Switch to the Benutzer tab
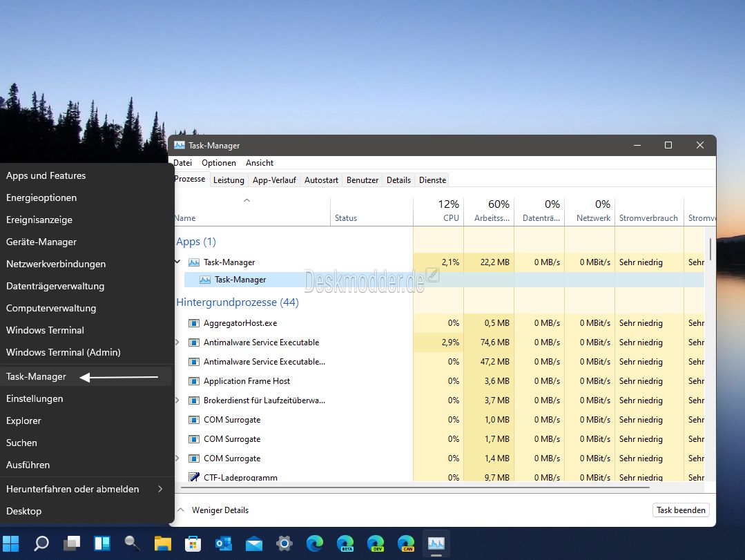 tap(362, 180)
